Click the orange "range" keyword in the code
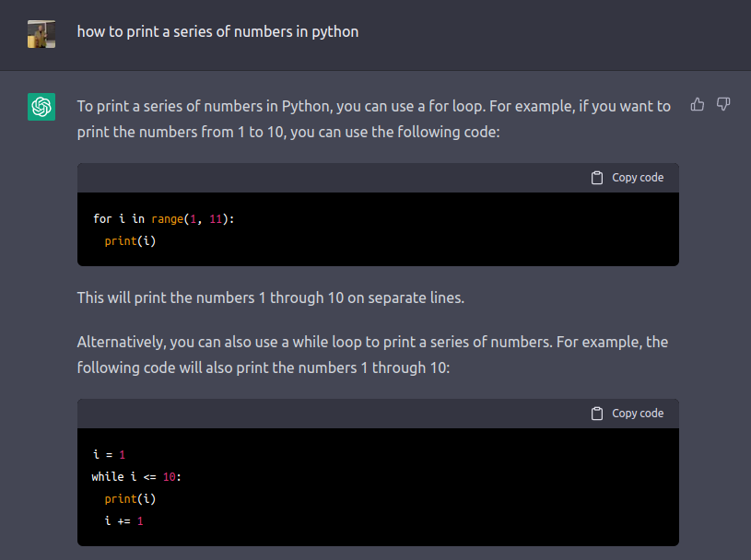The image size is (751, 560). [167, 219]
